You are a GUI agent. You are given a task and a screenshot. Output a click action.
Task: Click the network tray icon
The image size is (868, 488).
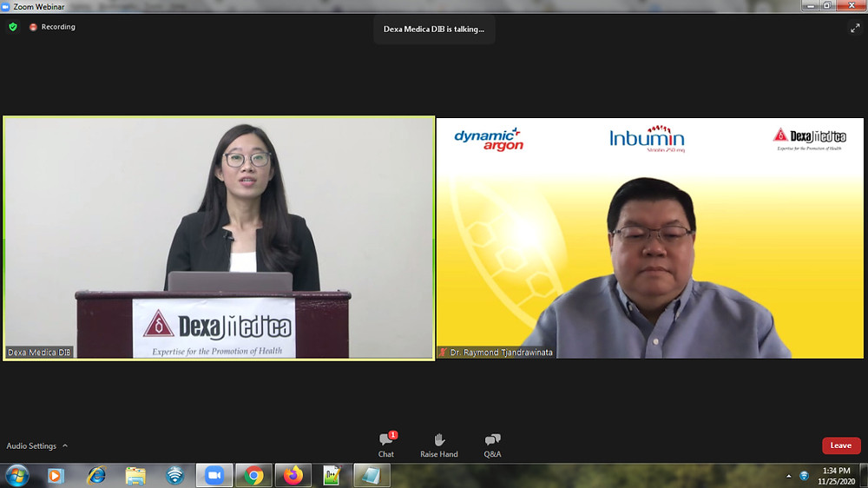[805, 476]
